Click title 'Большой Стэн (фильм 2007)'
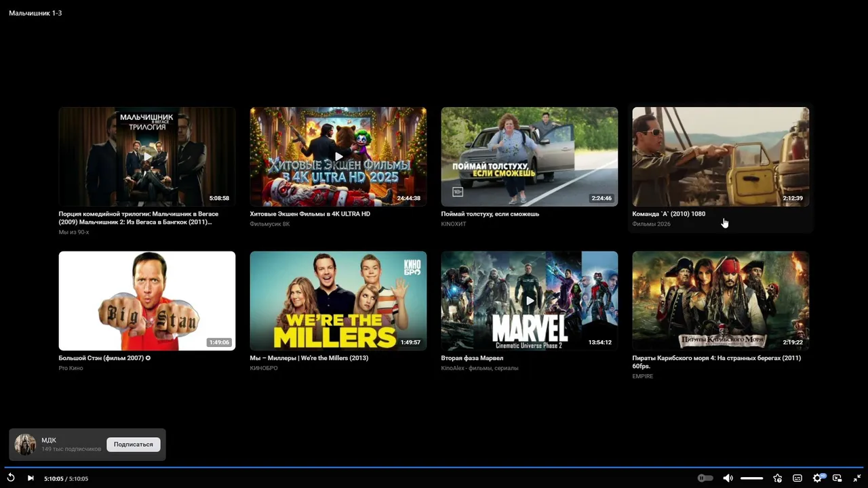 click(x=105, y=358)
